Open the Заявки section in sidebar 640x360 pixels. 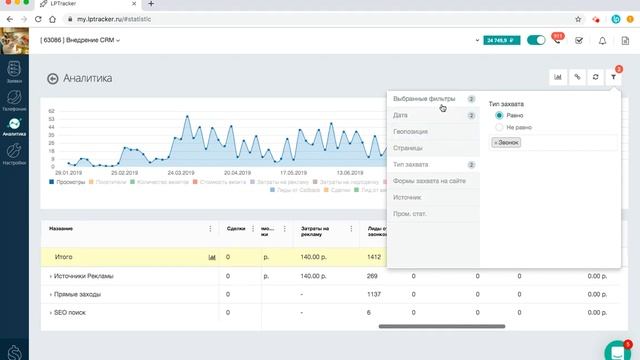(14, 72)
